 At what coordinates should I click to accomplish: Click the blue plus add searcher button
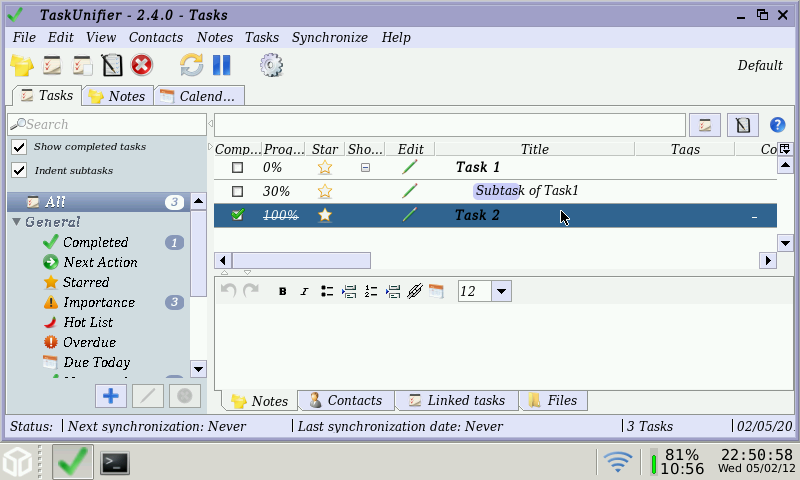click(111, 396)
